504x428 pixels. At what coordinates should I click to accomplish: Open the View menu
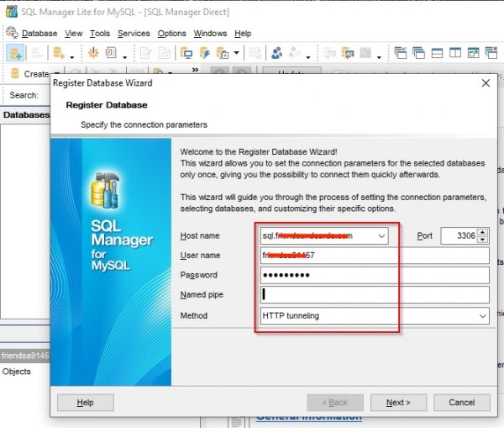(x=74, y=34)
